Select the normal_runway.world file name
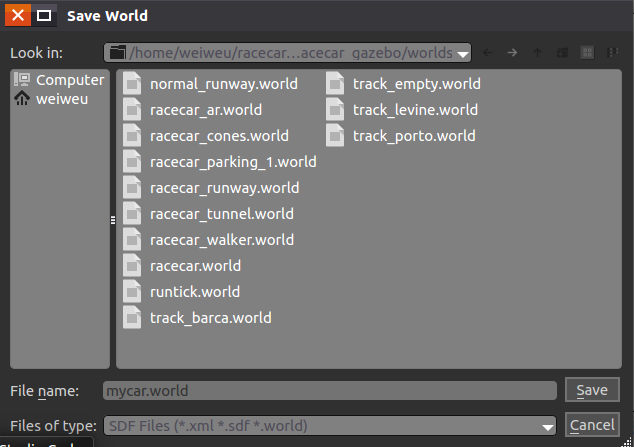The height and width of the screenshot is (447, 634). tap(224, 84)
